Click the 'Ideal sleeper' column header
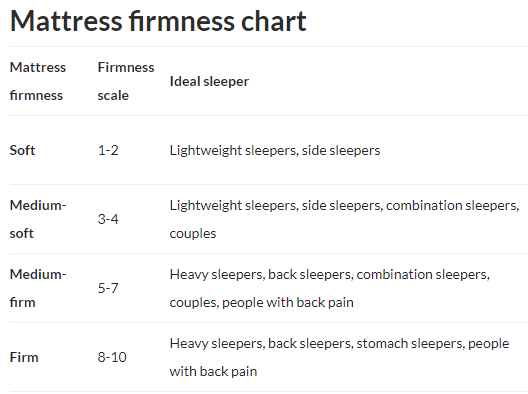Image resolution: width=528 pixels, height=394 pixels. pos(209,81)
